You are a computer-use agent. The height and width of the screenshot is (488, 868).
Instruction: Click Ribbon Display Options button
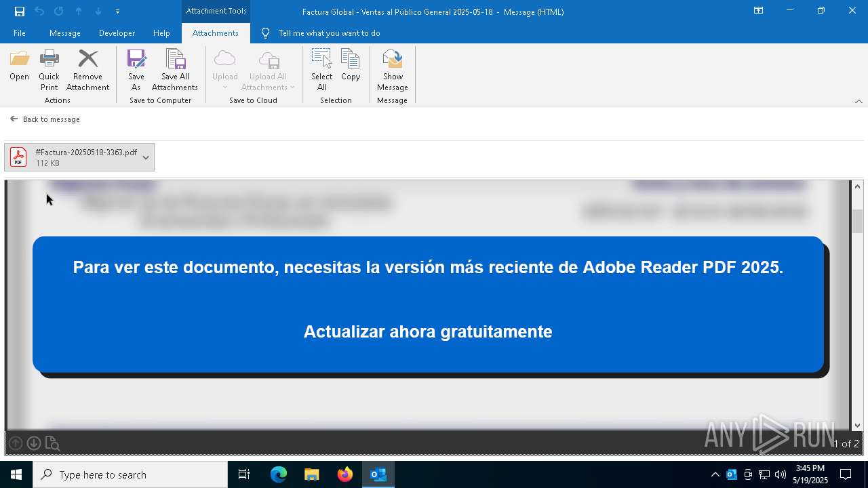tap(759, 11)
